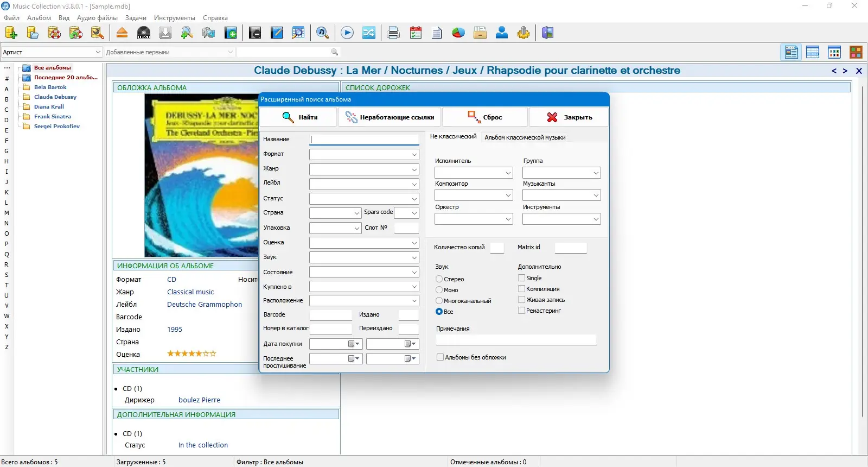
Task: Click the blue person silhouette toolbar icon
Action: coord(502,33)
